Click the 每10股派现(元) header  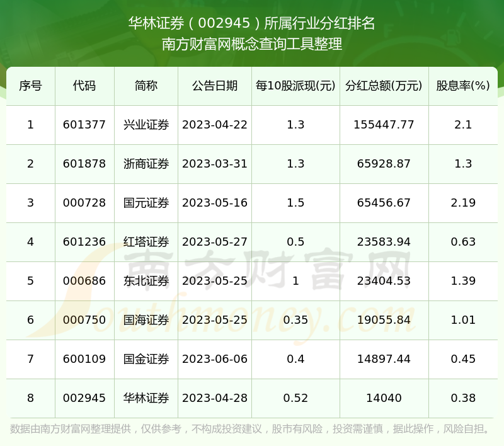tap(295, 86)
